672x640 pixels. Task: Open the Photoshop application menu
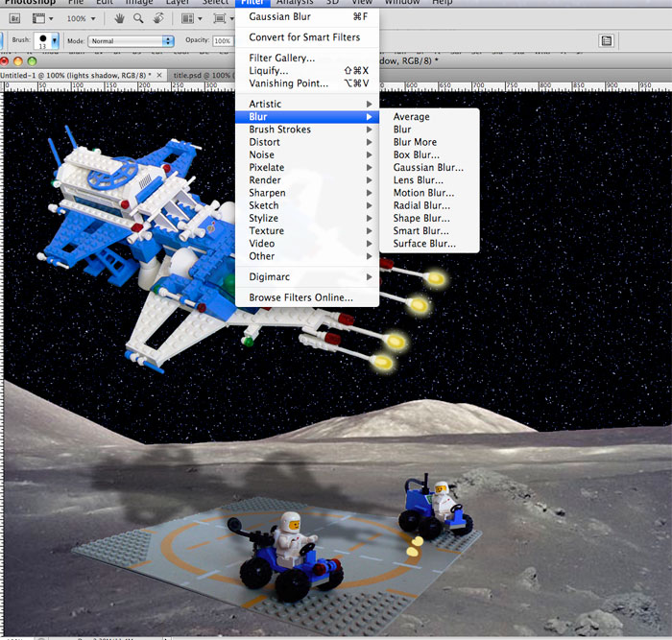point(30,2)
